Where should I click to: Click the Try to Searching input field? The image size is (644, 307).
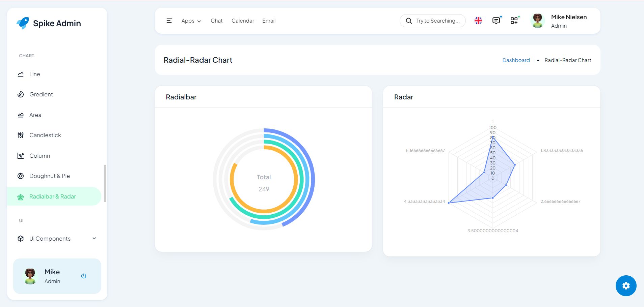[x=438, y=21]
